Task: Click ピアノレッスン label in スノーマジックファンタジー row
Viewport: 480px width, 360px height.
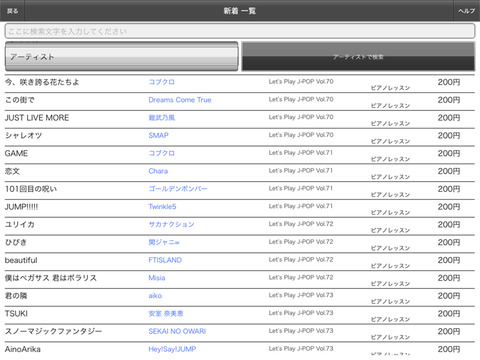Action: (390, 337)
